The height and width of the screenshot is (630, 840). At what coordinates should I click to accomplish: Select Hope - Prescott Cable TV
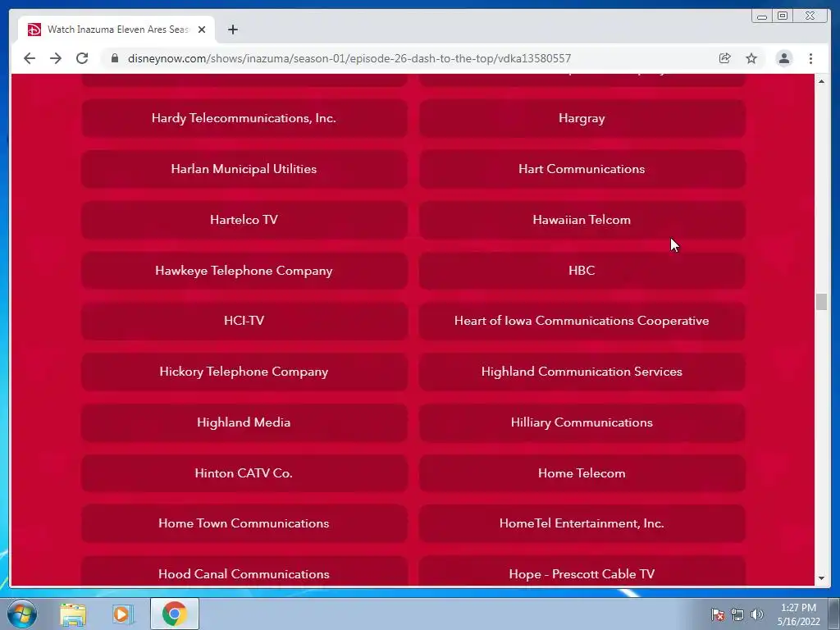pyautogui.click(x=582, y=572)
